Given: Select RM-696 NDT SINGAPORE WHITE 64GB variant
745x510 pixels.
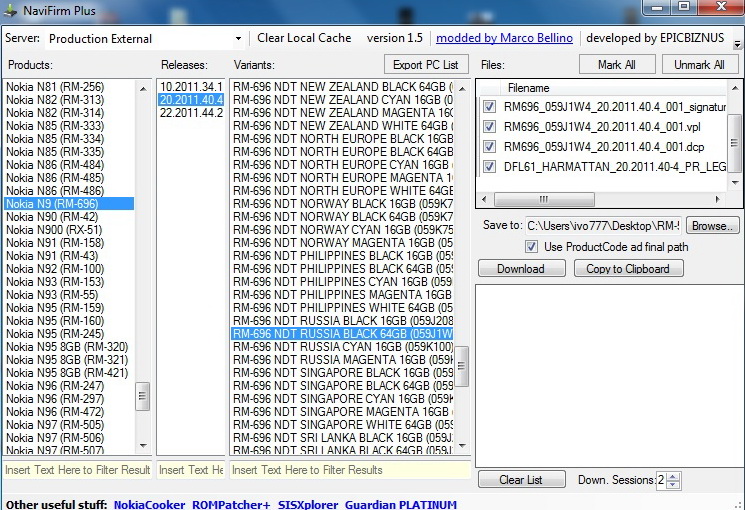Looking at the screenshot, I should pos(343,425).
